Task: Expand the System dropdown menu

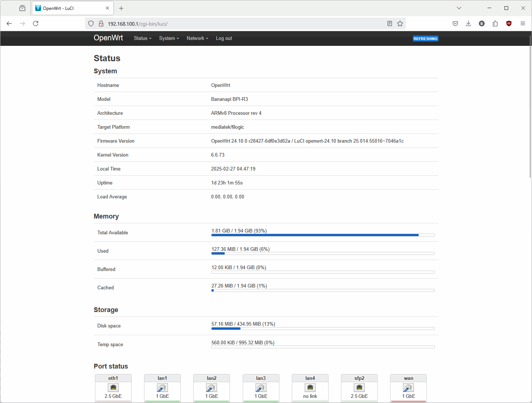Action: [x=169, y=38]
